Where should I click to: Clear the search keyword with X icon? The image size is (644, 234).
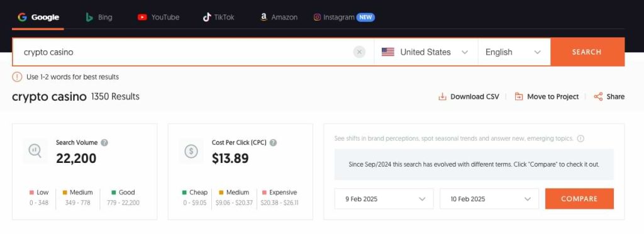[359, 52]
